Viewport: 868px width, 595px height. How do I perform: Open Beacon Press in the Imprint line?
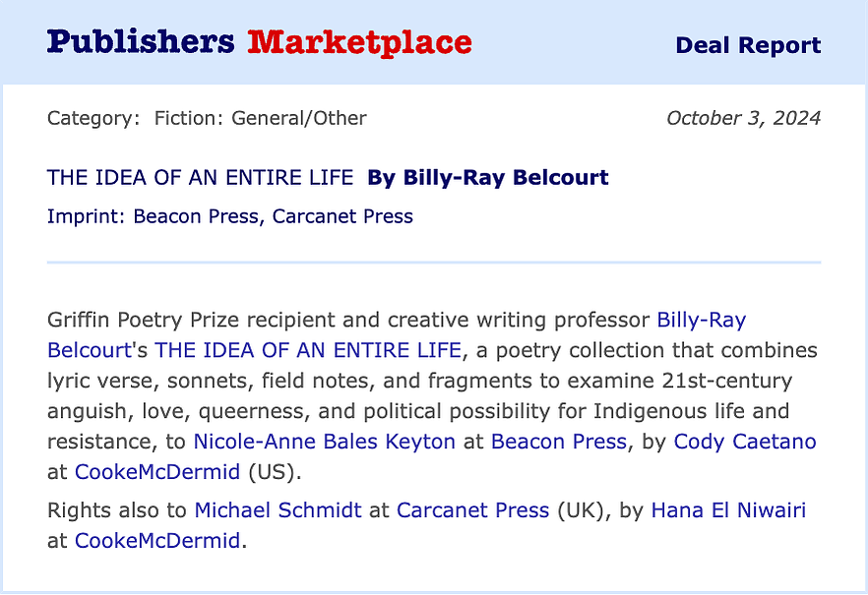coord(196,216)
